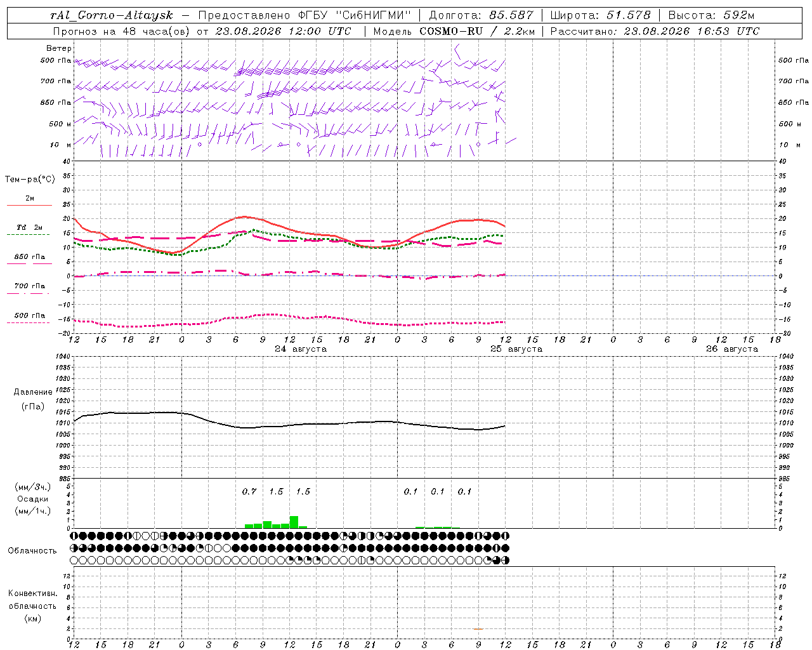Click the Ветер wind panel label

[59, 48]
